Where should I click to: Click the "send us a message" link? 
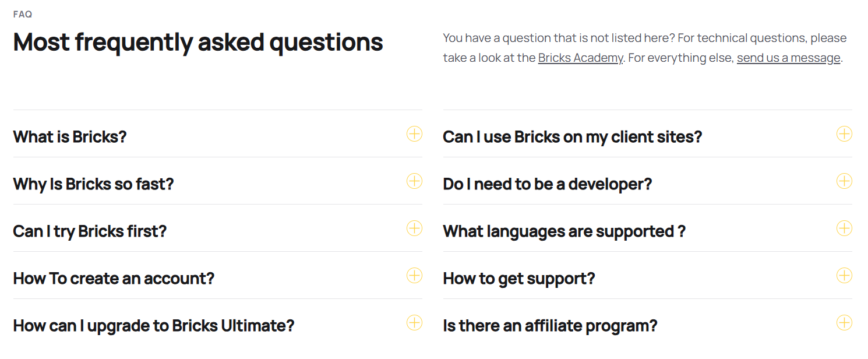point(788,58)
